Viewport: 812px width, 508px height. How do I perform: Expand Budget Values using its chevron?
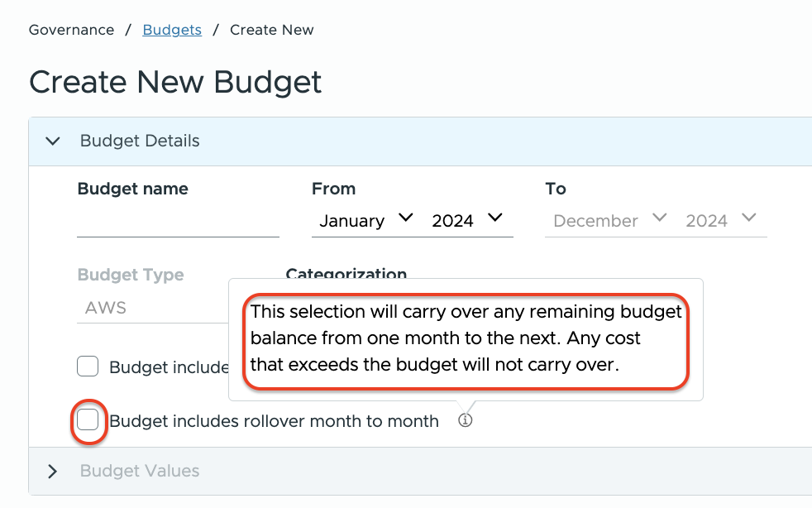pos(53,472)
